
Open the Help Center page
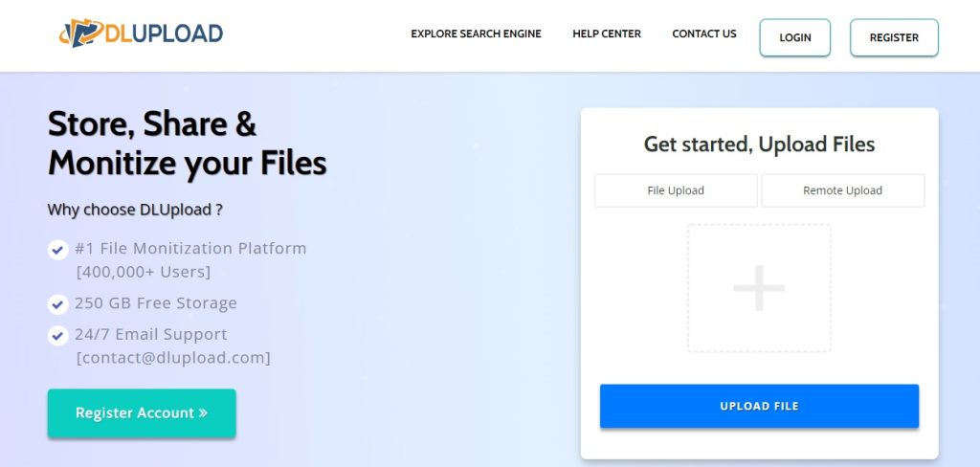click(606, 33)
